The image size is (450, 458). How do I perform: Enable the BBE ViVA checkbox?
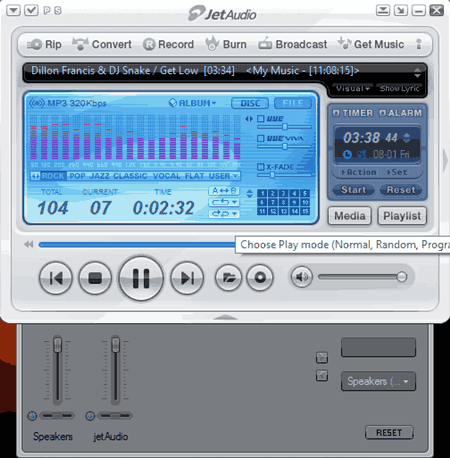[261, 138]
